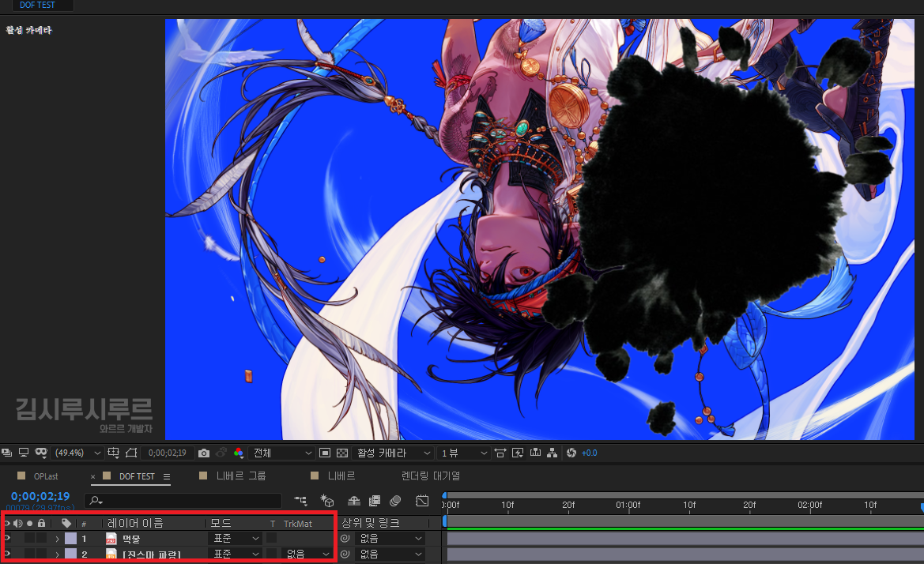Hide layer 2 with its eye toggle
This screenshot has height=564, width=924.
6,554
